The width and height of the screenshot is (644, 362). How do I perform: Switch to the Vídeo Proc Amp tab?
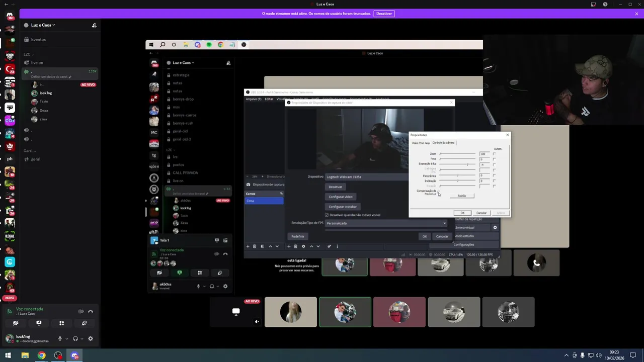click(421, 143)
